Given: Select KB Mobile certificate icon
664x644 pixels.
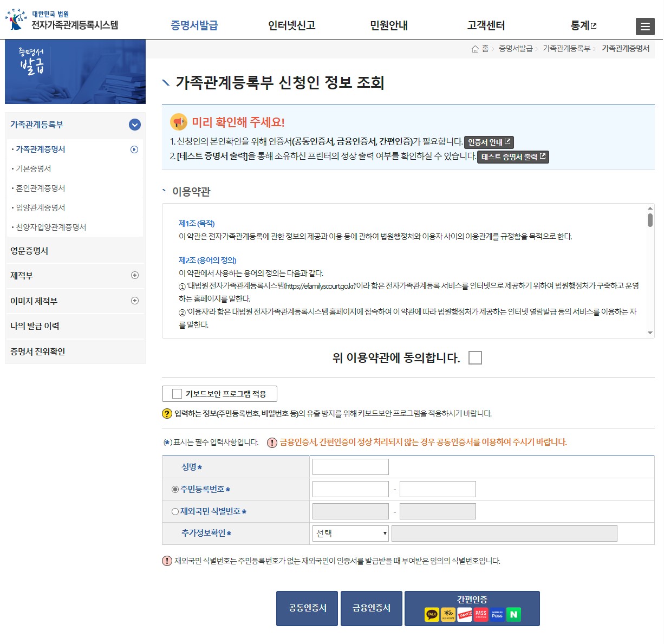Looking at the screenshot, I should click(x=448, y=614).
